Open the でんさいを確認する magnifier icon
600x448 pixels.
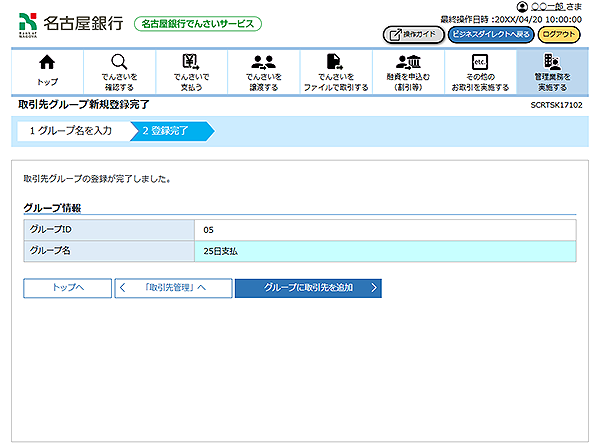click(x=118, y=62)
